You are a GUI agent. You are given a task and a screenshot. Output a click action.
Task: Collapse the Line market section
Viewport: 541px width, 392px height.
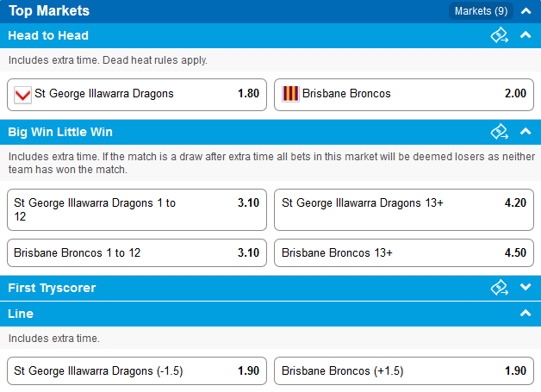525,313
